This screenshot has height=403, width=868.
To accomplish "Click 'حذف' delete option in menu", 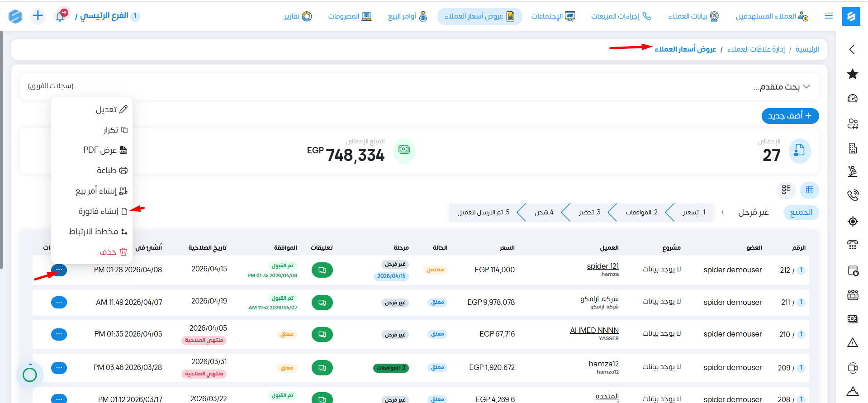I will [113, 252].
